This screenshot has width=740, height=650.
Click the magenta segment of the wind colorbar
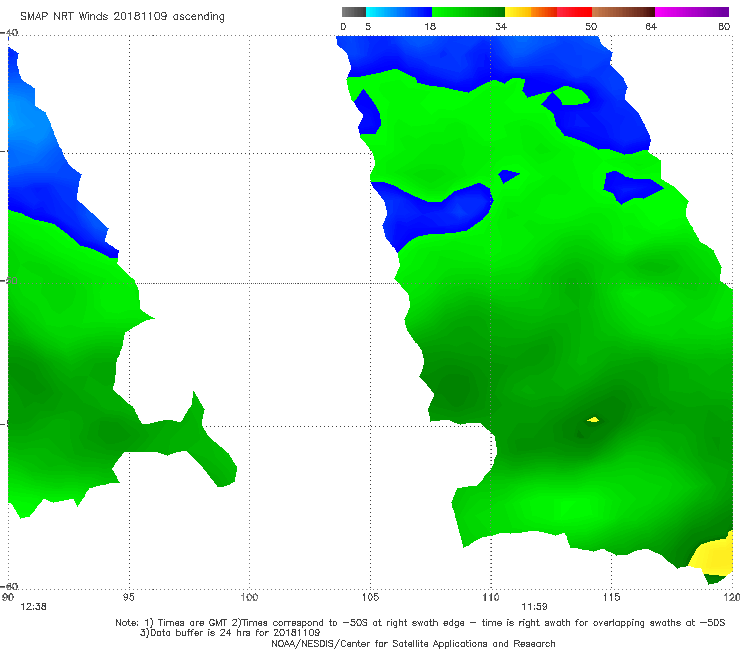tap(692, 12)
